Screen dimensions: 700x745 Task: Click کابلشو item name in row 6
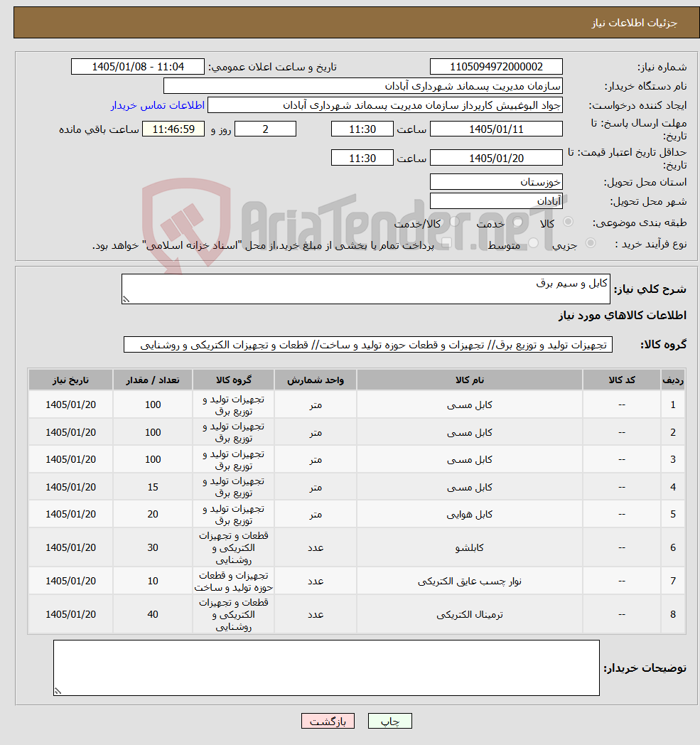pos(470,548)
